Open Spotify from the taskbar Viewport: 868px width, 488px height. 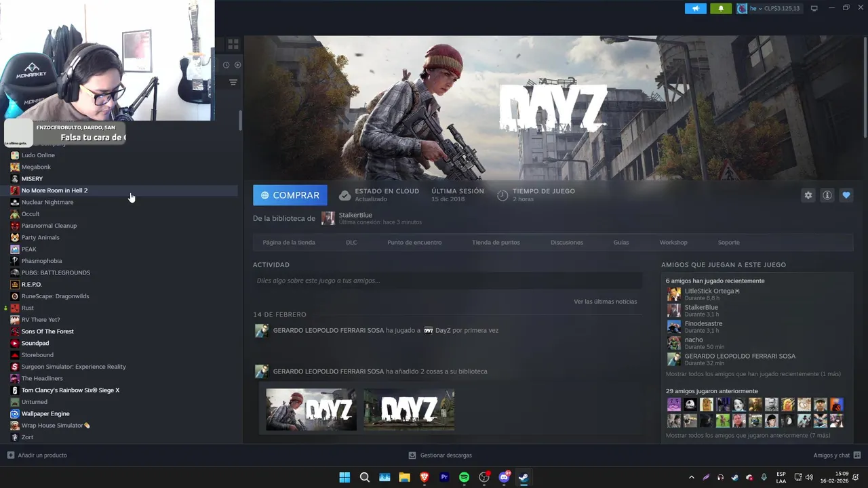tap(464, 477)
